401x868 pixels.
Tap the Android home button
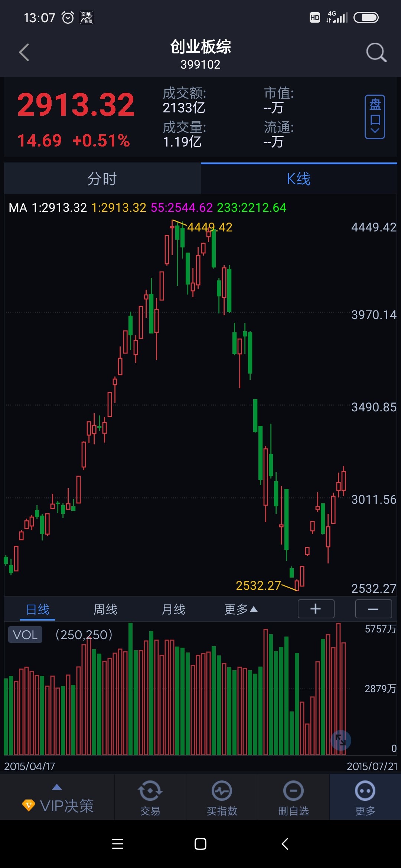coord(200,844)
